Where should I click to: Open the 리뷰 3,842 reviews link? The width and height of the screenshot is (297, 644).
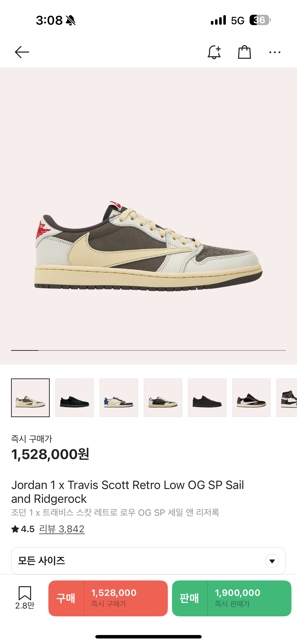click(x=62, y=529)
